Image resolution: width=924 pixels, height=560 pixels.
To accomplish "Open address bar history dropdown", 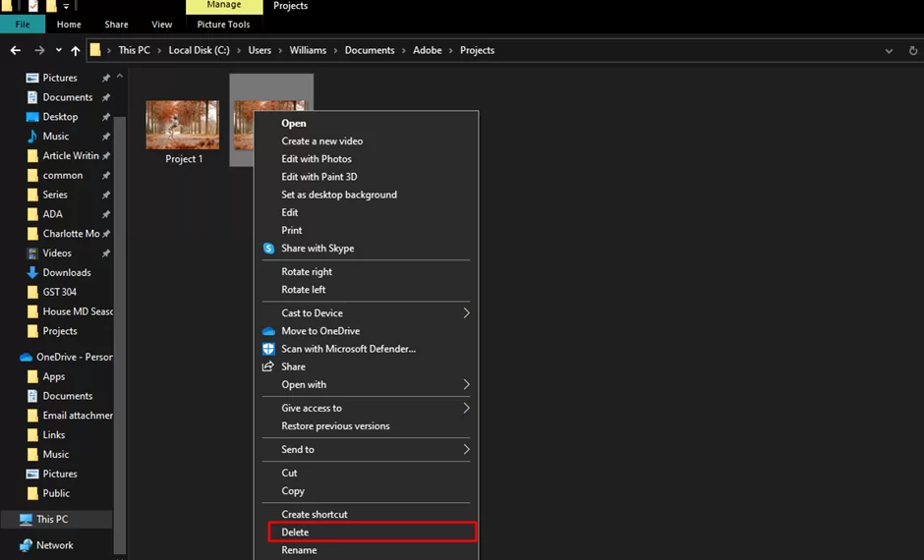I will pyautogui.click(x=889, y=51).
